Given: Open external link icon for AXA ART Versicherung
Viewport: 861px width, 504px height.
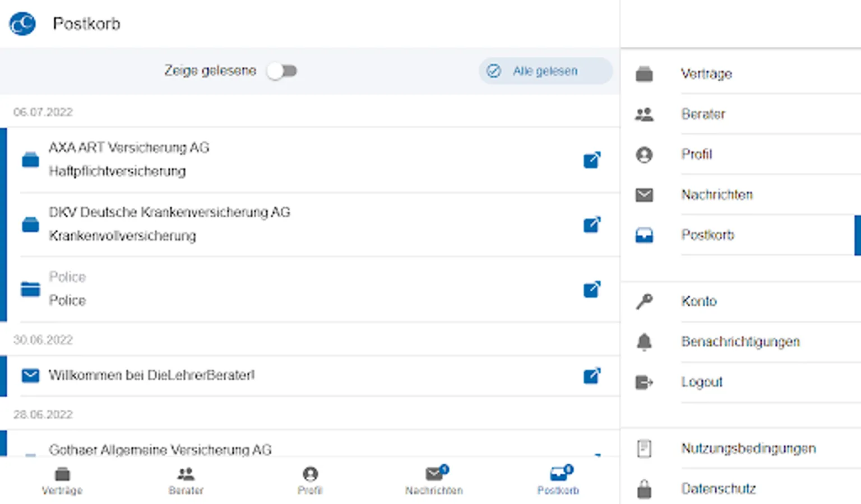Looking at the screenshot, I should [x=592, y=160].
